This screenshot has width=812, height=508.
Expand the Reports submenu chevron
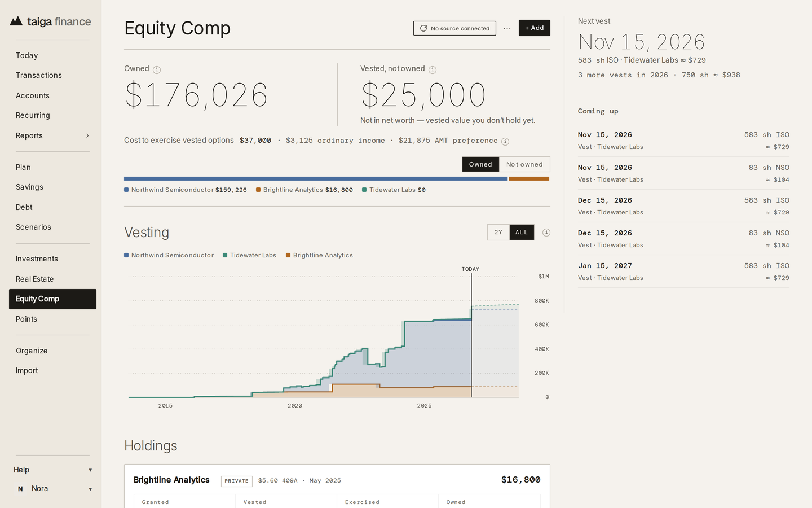(x=87, y=135)
